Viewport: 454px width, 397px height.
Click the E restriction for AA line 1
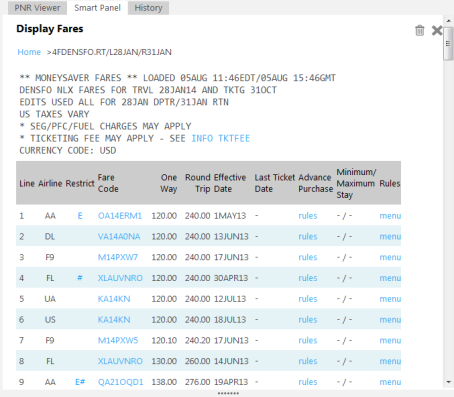tap(80, 216)
